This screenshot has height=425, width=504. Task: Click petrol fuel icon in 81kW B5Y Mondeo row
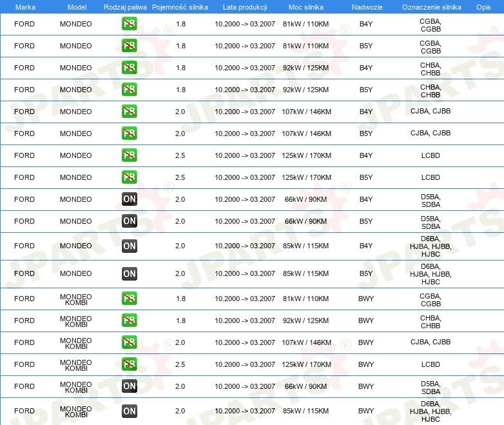129,46
